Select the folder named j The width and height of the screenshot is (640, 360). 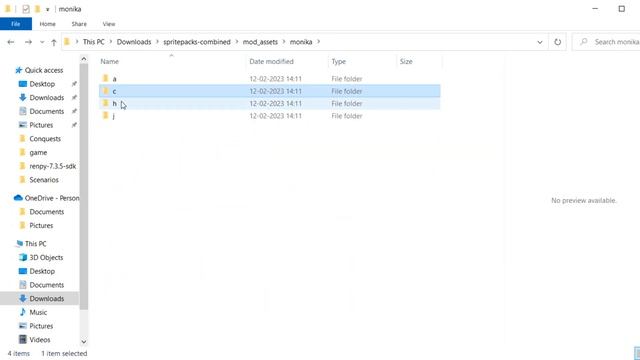pyautogui.click(x=270, y=116)
